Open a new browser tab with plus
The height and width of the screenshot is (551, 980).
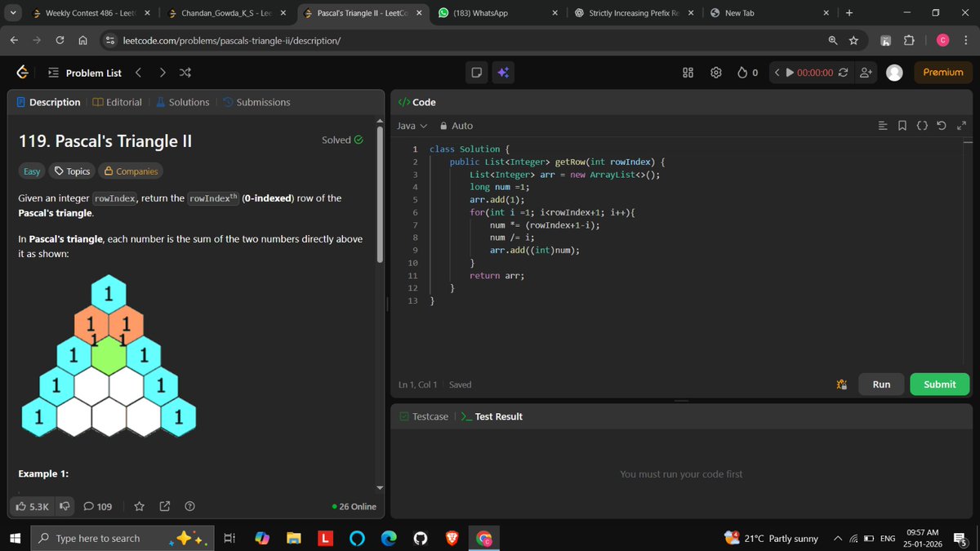(x=849, y=13)
